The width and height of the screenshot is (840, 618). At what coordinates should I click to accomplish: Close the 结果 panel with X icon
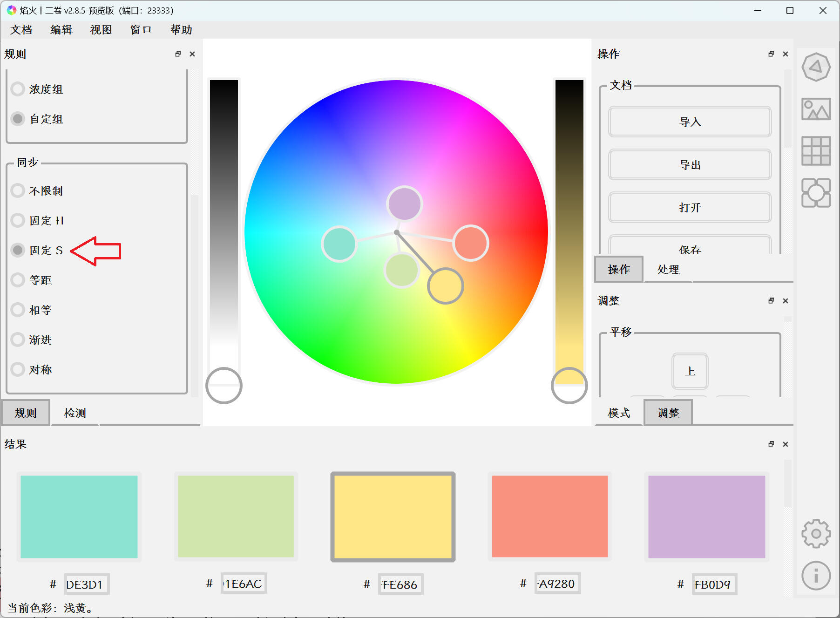pos(786,444)
